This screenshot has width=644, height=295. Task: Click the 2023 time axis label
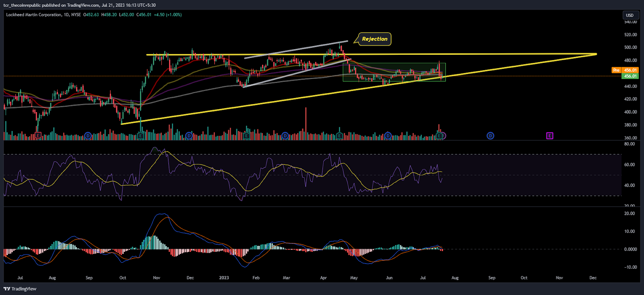[x=224, y=278]
